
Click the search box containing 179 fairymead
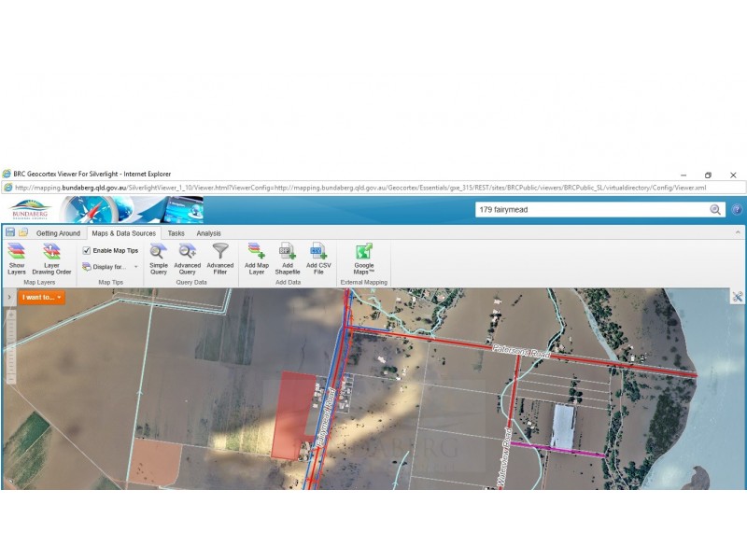(x=588, y=210)
